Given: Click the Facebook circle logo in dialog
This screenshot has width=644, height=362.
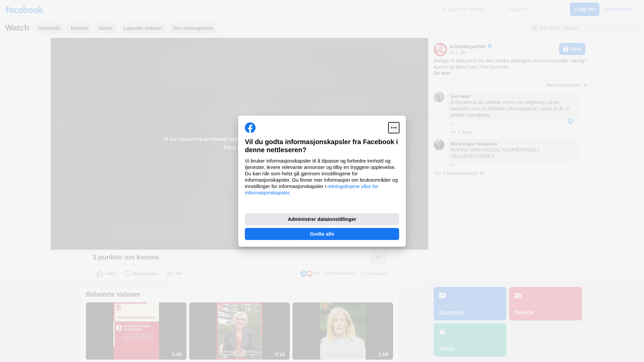Looking at the screenshot, I should (x=250, y=128).
